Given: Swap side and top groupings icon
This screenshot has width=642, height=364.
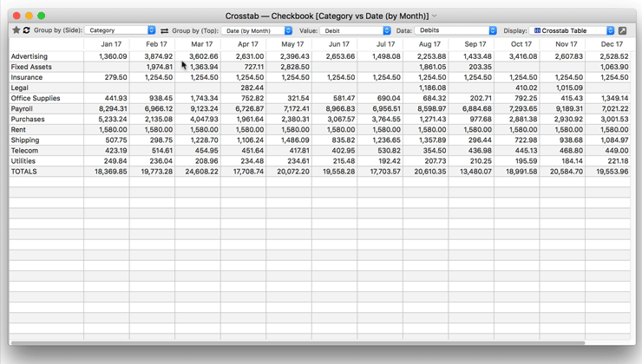Looking at the screenshot, I should click(x=164, y=30).
